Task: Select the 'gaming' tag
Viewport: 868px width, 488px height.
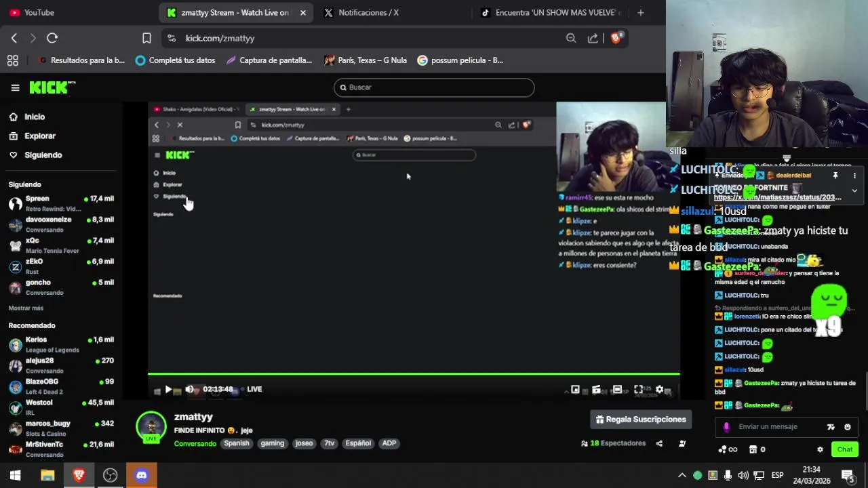Action: pos(272,443)
